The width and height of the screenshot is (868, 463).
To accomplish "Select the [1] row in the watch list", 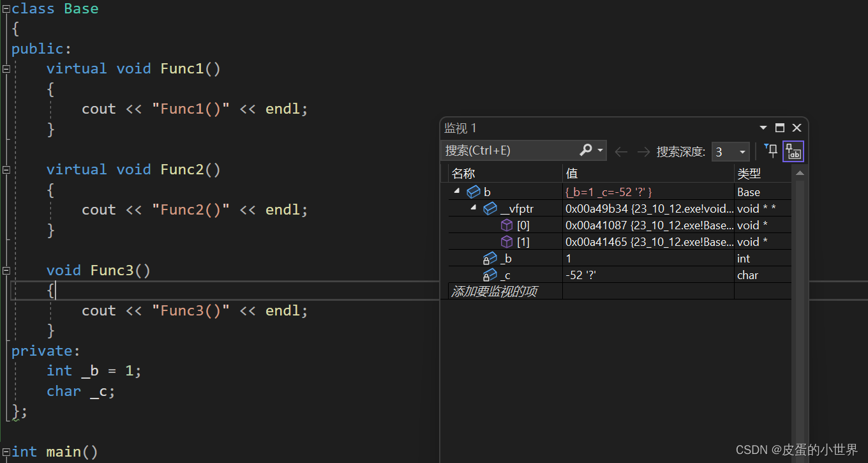I will pyautogui.click(x=620, y=241).
